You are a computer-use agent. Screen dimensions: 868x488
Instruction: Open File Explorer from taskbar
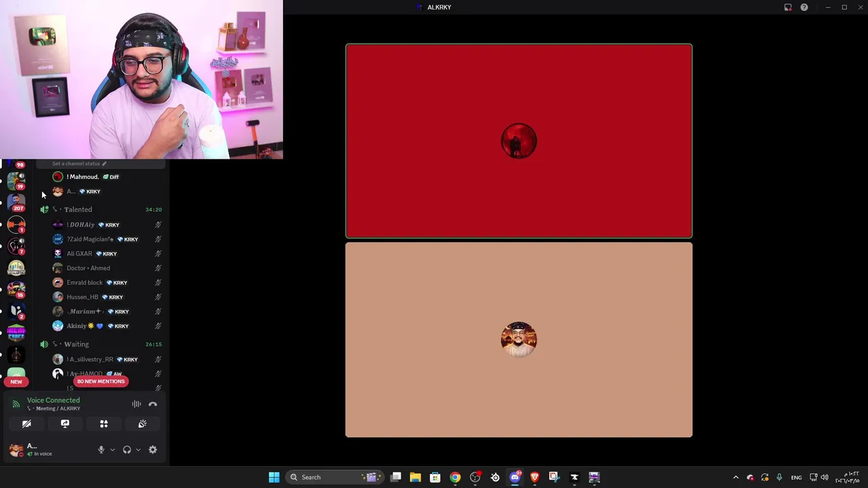pos(415,477)
